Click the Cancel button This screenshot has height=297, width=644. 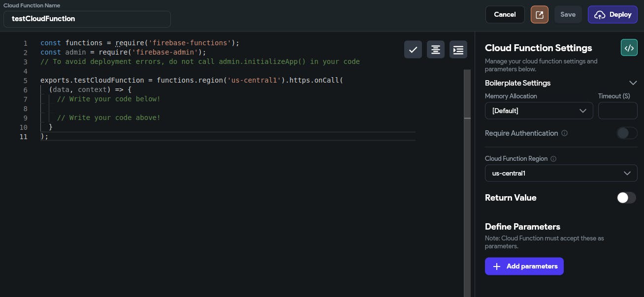(x=505, y=15)
